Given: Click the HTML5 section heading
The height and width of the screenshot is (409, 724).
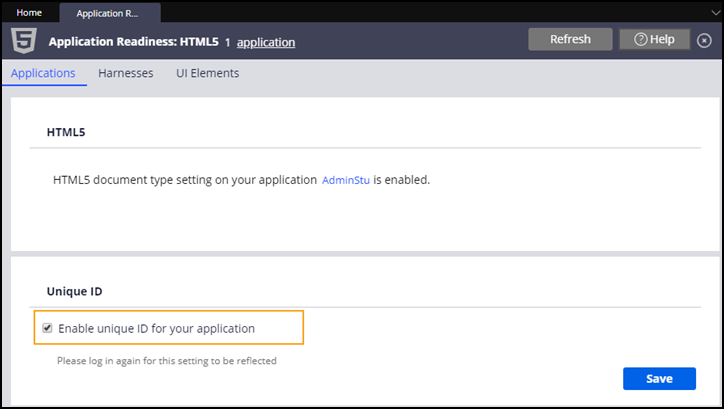Looking at the screenshot, I should [65, 132].
